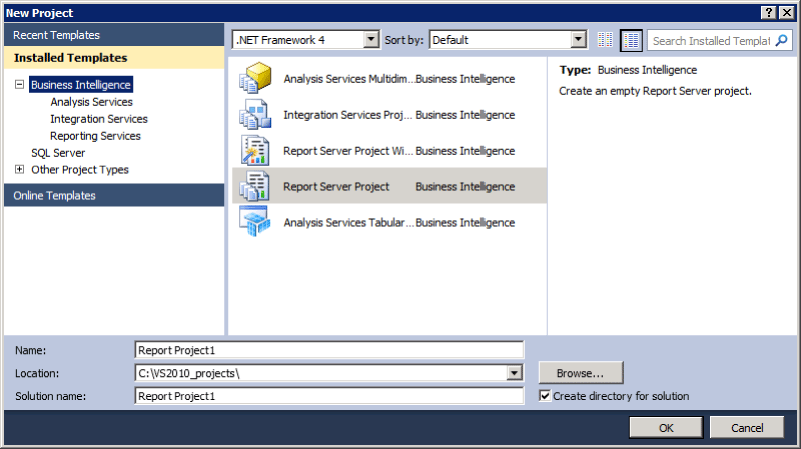Open the Location path dropdown arrow
Screen dimensions: 801x449
pyautogui.click(x=514, y=373)
